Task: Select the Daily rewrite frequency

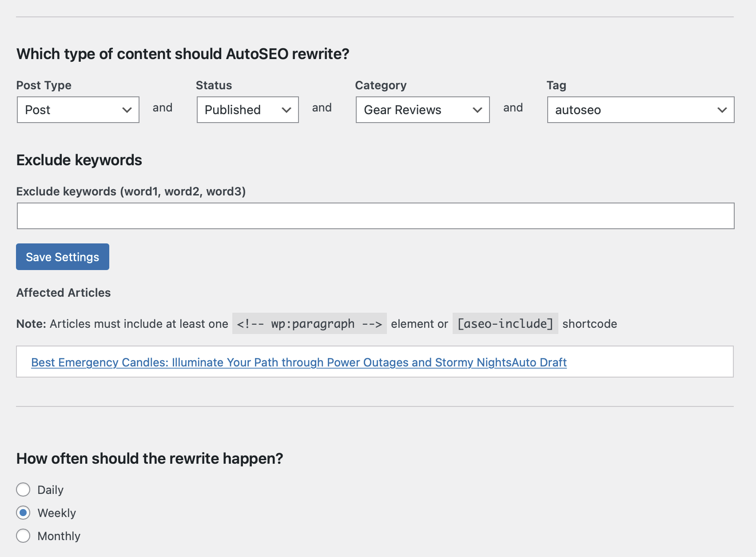Action: click(23, 489)
